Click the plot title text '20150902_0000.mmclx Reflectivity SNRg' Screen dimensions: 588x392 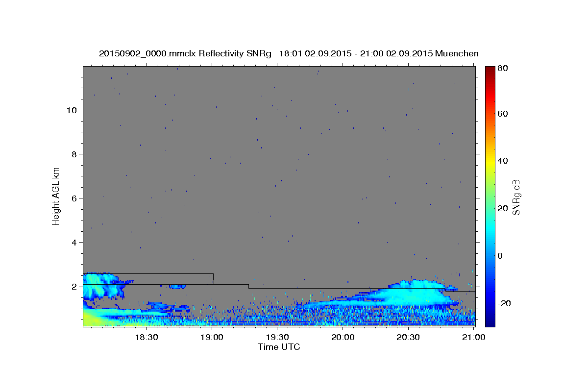pyautogui.click(x=185, y=53)
